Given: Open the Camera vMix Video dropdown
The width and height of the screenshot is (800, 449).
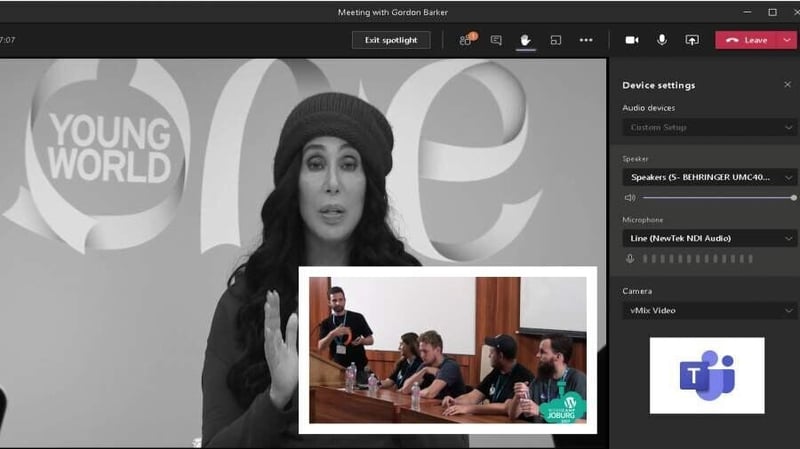Looking at the screenshot, I should [709, 310].
